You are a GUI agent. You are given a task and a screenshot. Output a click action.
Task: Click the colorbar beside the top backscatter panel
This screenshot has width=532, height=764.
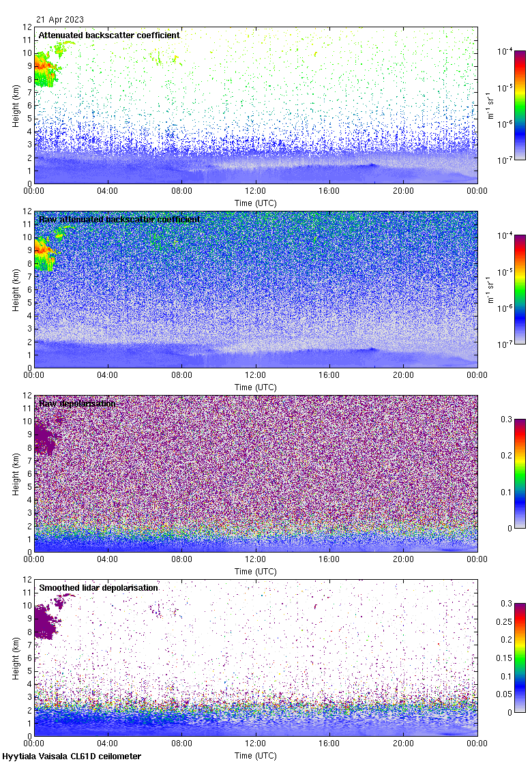pyautogui.click(x=520, y=105)
